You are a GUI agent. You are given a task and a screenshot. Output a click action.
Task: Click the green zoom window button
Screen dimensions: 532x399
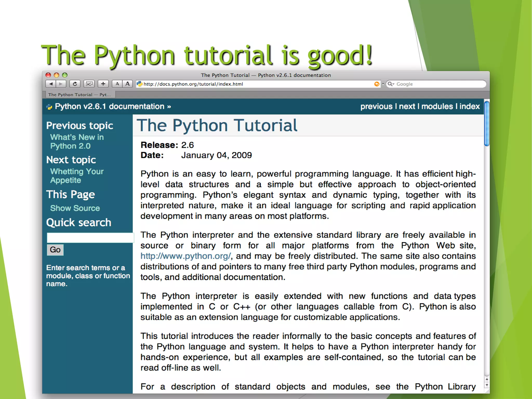pos(65,75)
